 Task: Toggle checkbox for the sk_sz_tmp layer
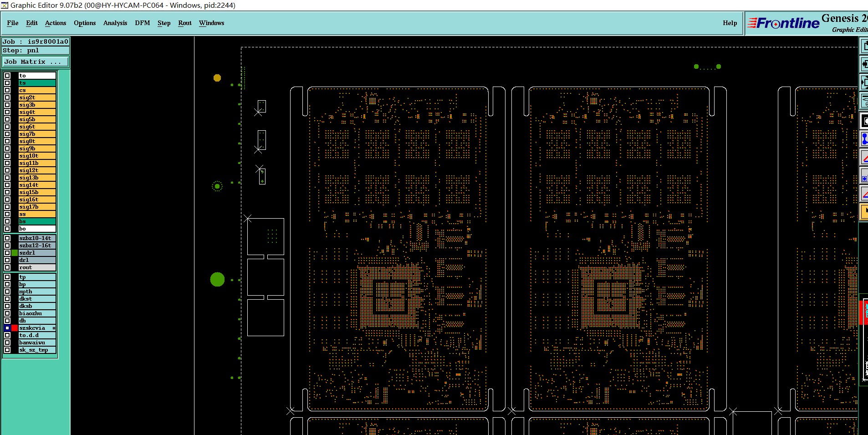[7, 350]
